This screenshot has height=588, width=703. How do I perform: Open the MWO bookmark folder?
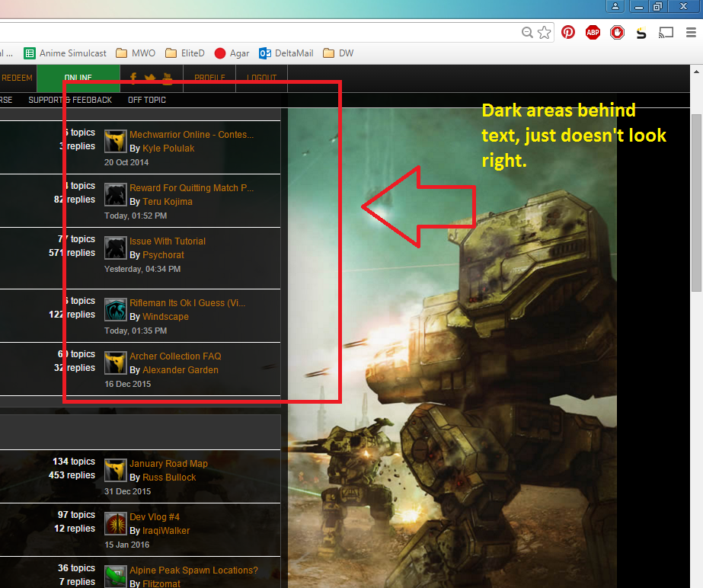pos(136,53)
